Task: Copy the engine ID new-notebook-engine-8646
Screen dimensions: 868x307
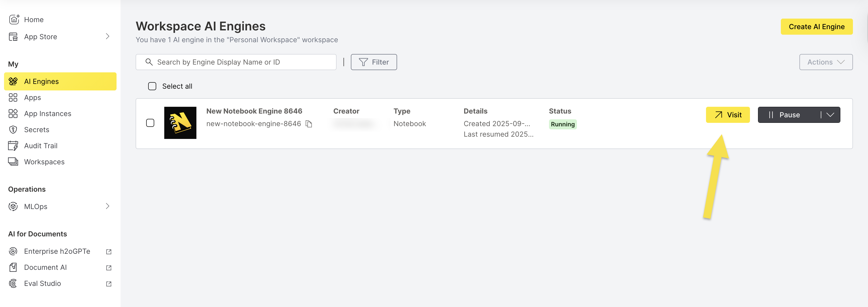Action: pyautogui.click(x=309, y=124)
